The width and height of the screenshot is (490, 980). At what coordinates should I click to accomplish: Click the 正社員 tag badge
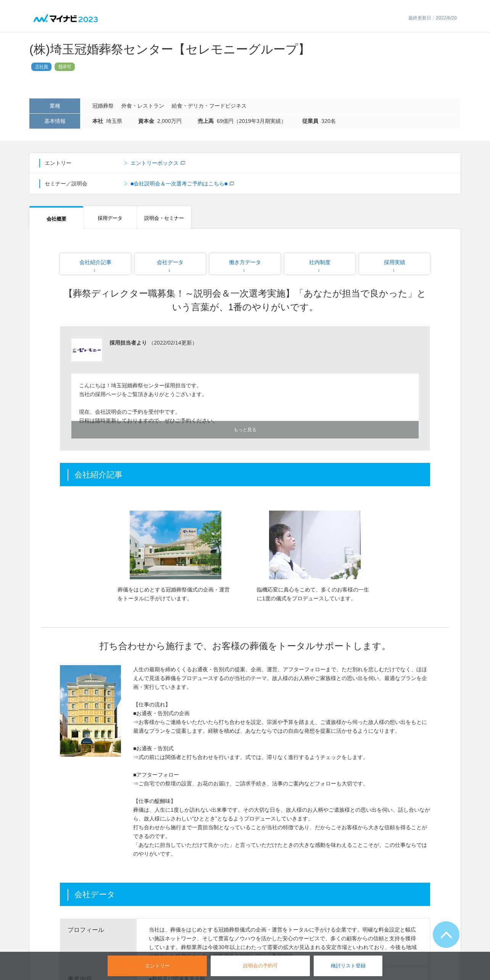tap(41, 67)
